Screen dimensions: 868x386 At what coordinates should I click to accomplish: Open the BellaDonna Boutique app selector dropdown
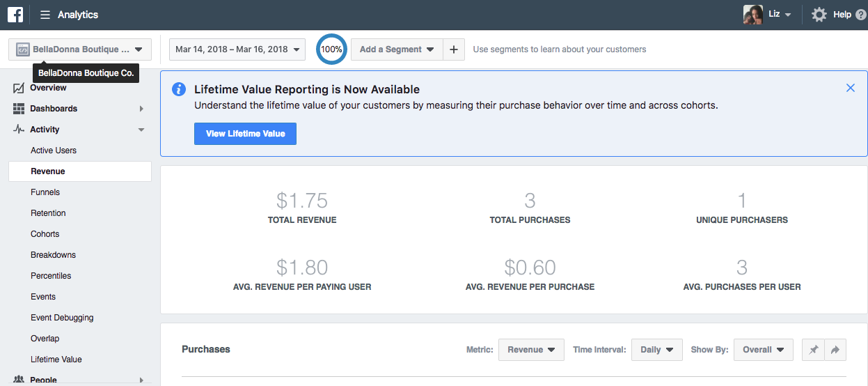coord(80,49)
